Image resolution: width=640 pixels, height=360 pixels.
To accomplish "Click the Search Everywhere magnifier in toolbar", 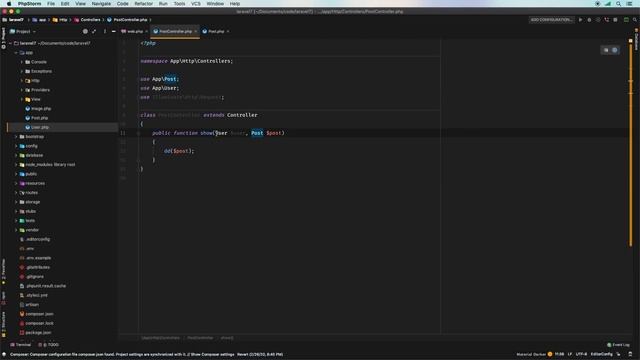I will click(635, 20).
